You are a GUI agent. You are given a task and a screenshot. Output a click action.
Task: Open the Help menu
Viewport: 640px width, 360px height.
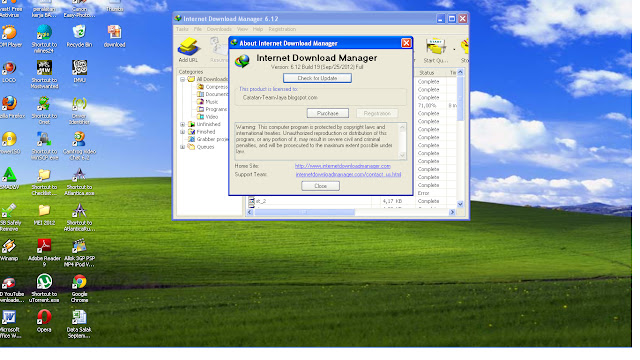point(258,29)
